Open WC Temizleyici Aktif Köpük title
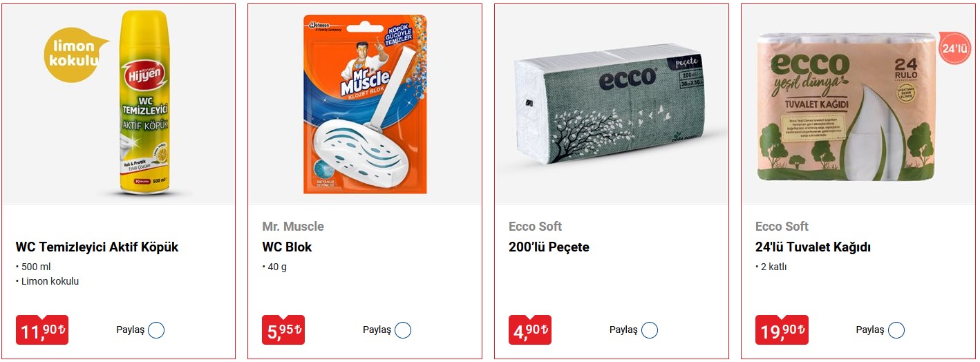The width and height of the screenshot is (980, 362). pos(97,247)
